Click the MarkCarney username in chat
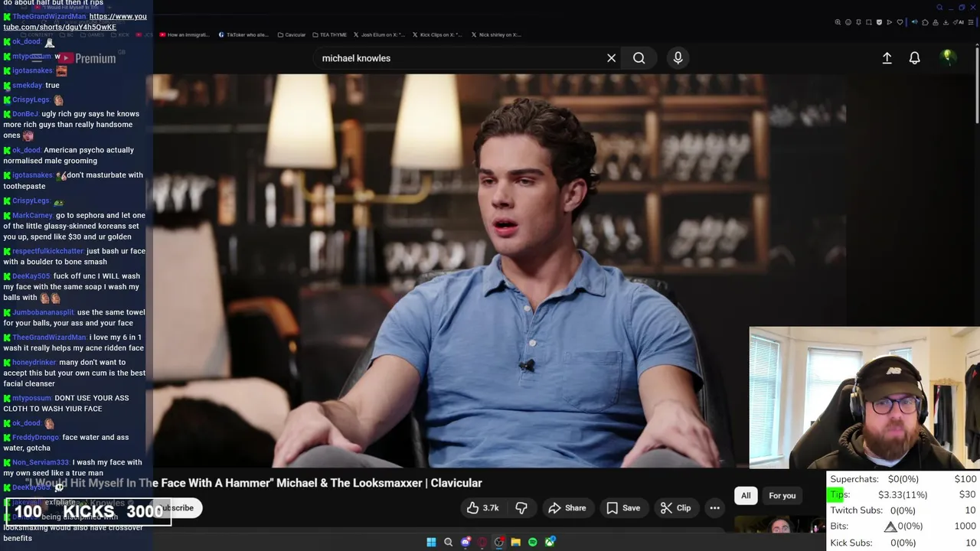This screenshot has height=551, width=980. point(32,216)
